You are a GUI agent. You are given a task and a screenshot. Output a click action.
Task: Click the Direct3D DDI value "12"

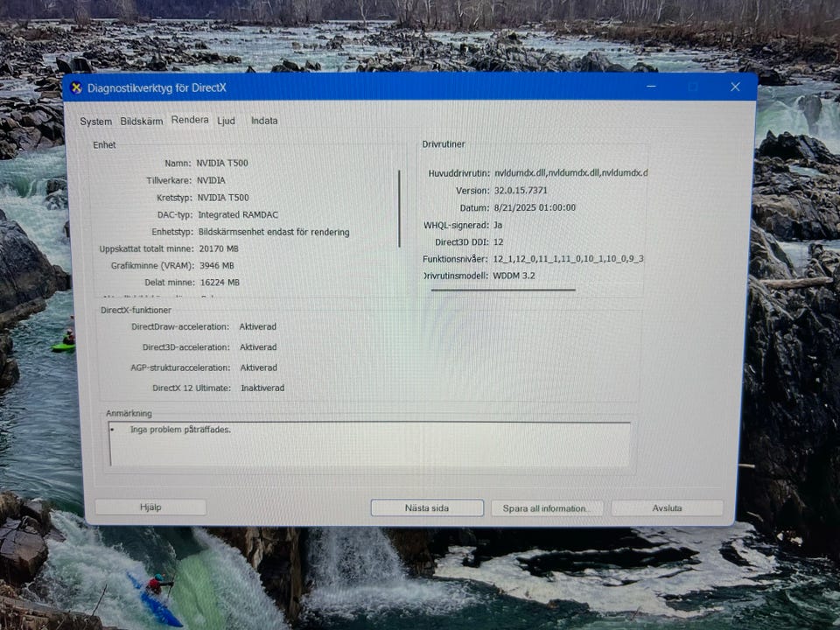tap(498, 242)
